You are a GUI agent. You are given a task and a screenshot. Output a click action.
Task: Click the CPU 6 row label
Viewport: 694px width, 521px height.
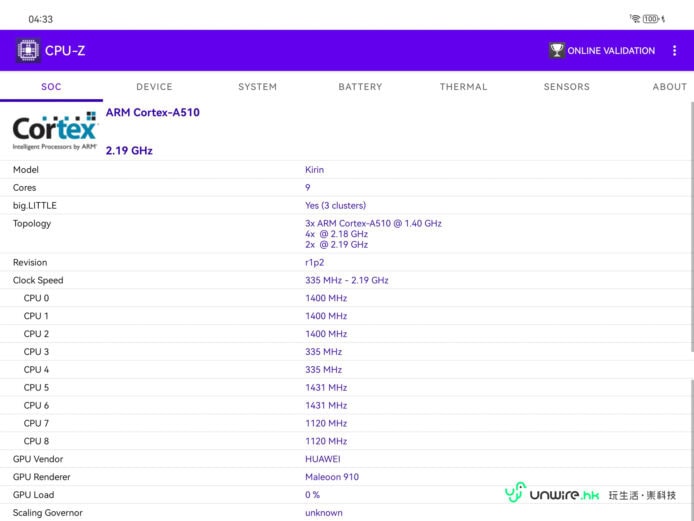pos(36,405)
